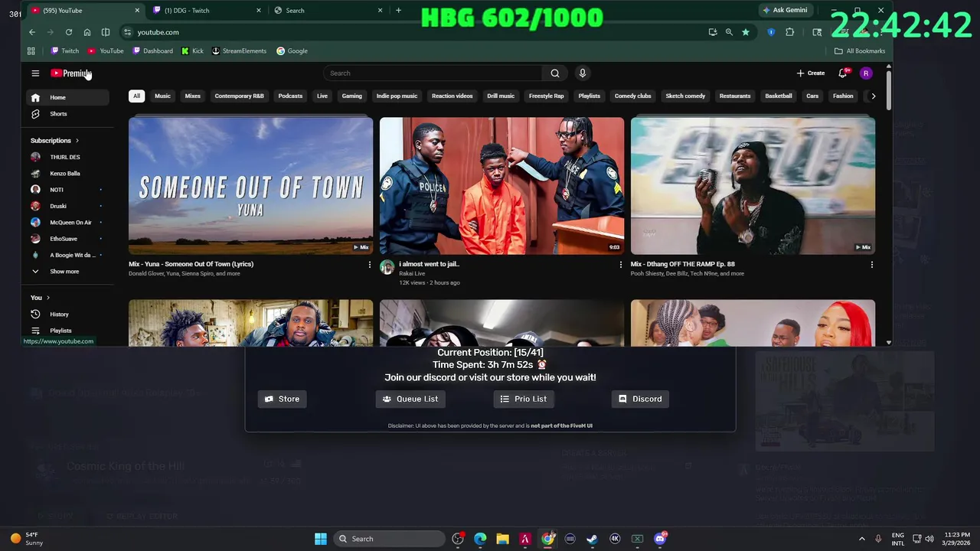This screenshot has height=551, width=980.
Task: Open the Create menu button
Action: (x=811, y=73)
